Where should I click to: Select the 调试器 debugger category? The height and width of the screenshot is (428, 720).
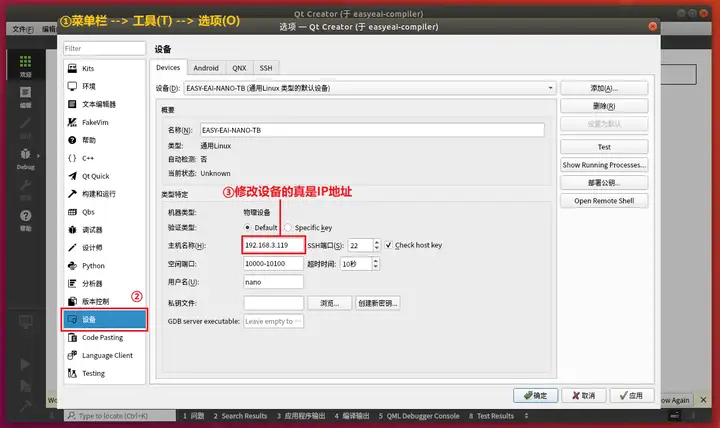tap(104, 230)
